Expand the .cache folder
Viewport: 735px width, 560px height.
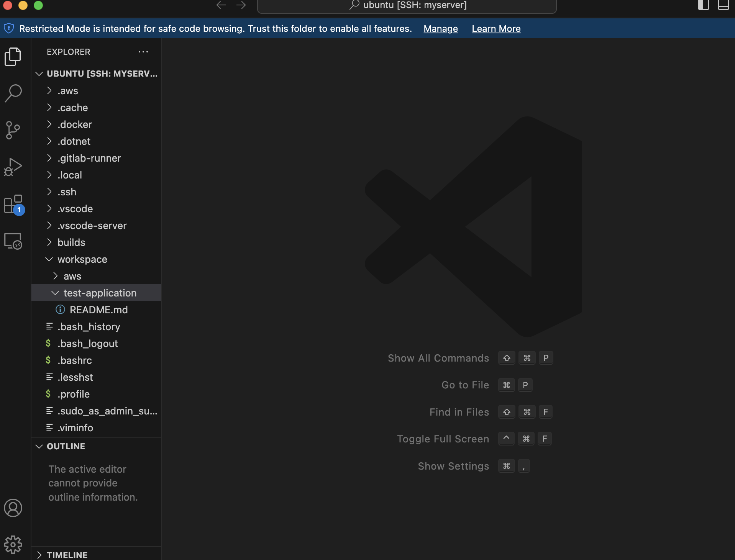pyautogui.click(x=49, y=107)
